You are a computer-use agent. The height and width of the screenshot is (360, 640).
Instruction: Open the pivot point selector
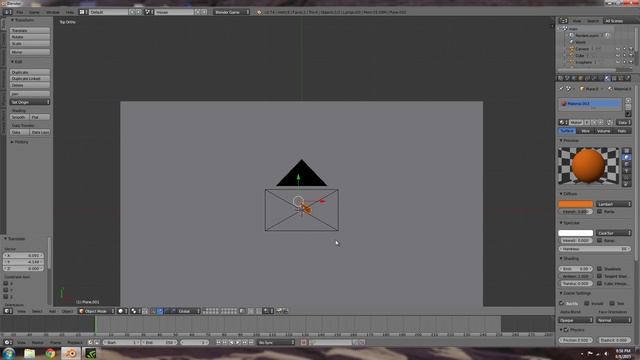tap(135, 311)
